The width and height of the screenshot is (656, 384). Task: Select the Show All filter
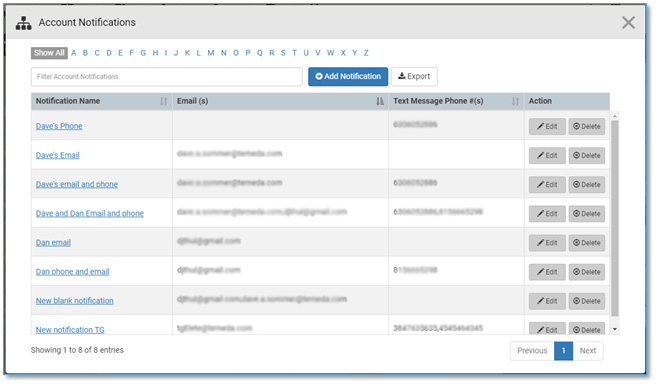[49, 53]
